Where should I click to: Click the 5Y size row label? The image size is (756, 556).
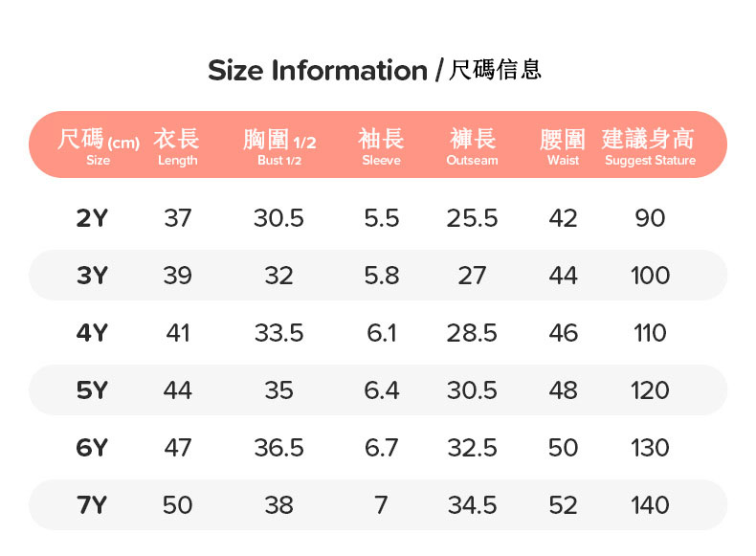(92, 390)
